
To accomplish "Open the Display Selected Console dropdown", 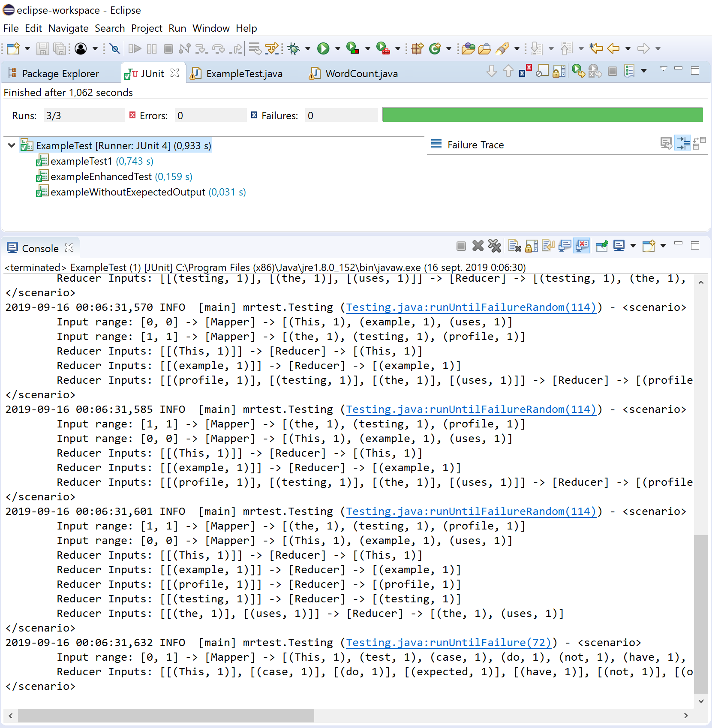I will point(633,246).
